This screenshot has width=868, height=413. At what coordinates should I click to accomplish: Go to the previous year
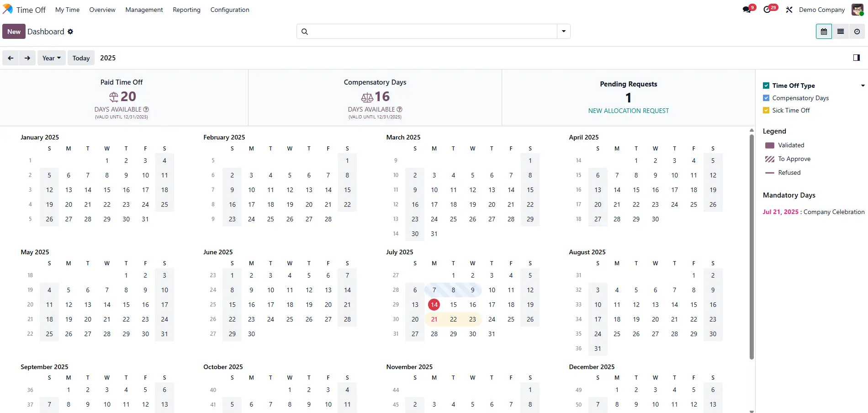(x=11, y=58)
